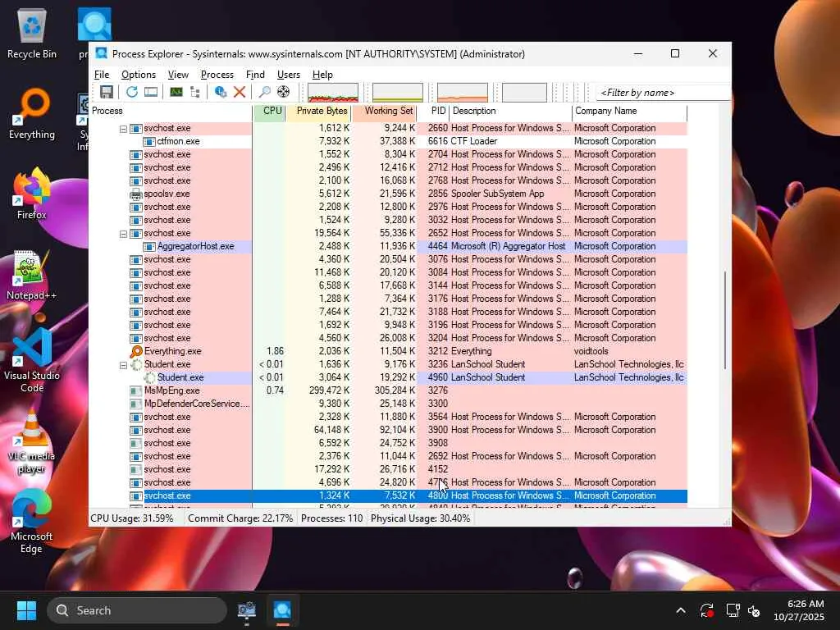Select the AggregatorHost.exe process row
840x630 pixels.
pyautogui.click(x=388, y=246)
